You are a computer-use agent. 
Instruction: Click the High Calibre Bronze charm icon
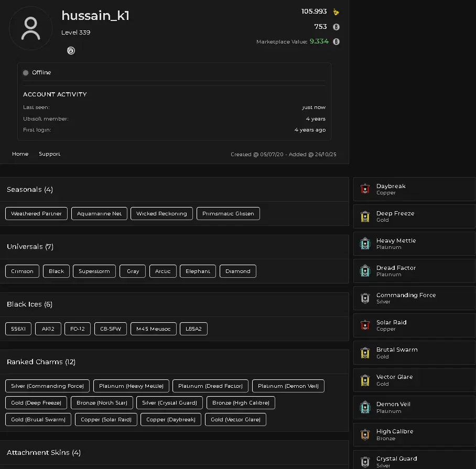click(x=365, y=434)
